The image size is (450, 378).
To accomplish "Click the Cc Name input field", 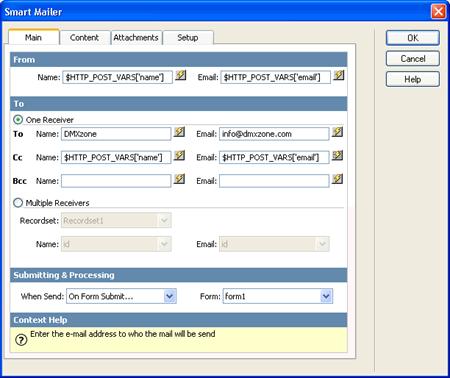I will (116, 157).
